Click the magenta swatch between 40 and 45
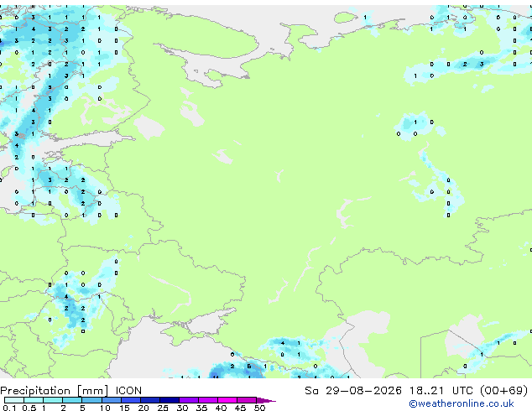This screenshot has width=532, height=411. click(227, 400)
